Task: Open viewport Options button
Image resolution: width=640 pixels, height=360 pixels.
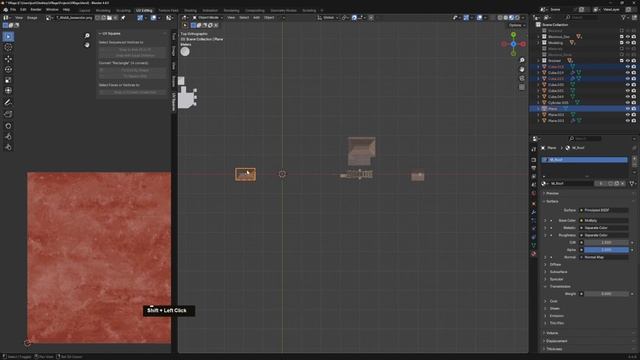Action: coord(517,25)
